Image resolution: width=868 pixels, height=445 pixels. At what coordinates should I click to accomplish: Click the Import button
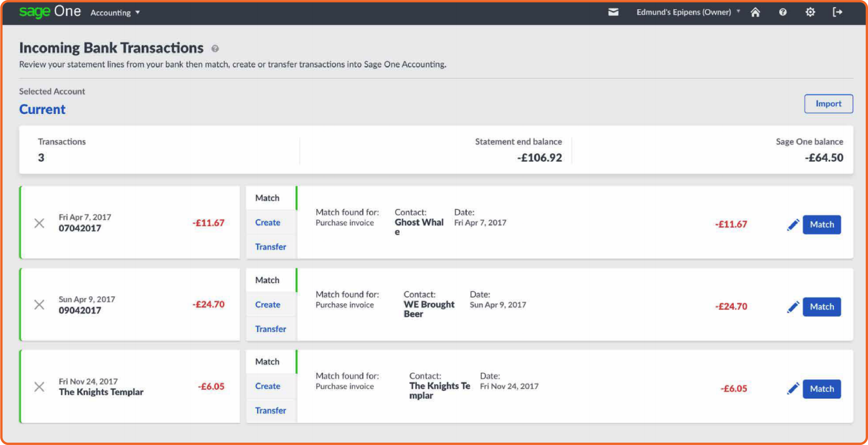[829, 104]
